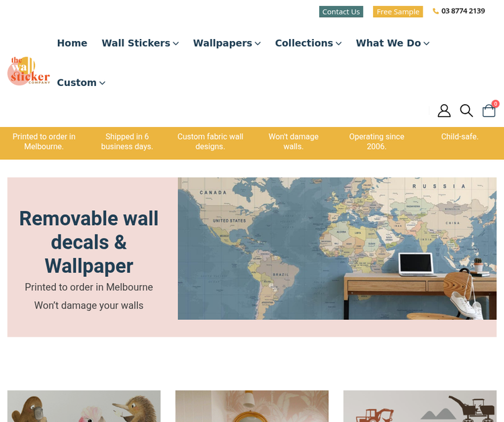Open the Australian animals product thumbnail
Image resolution: width=504 pixels, height=422 pixels.
pyautogui.click(x=84, y=407)
